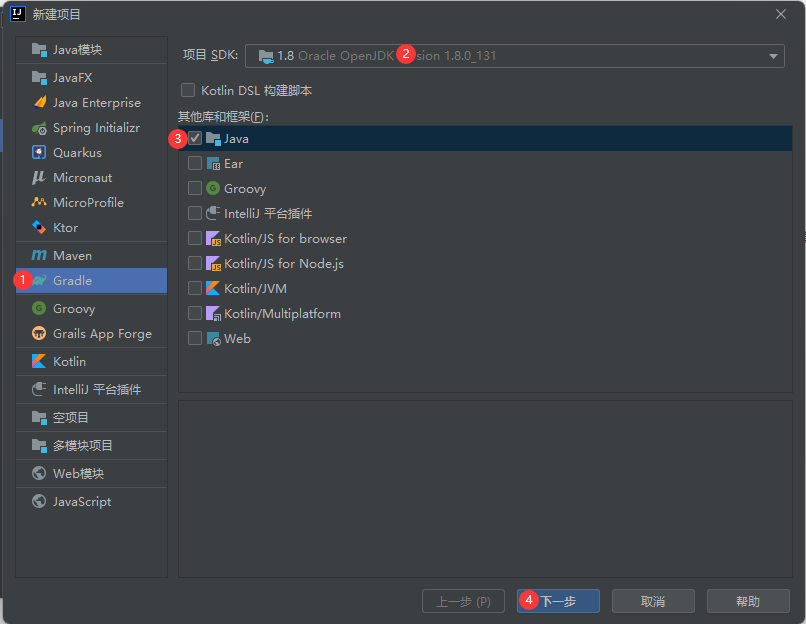The width and height of the screenshot is (806, 624).
Task: Click the JavaScript globe icon
Action: point(39,501)
